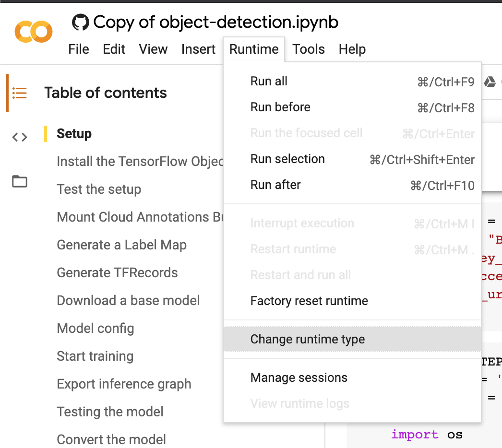502x448 pixels.
Task: Open the notebook's GitHub source via octocat icon
Action: tap(80, 22)
